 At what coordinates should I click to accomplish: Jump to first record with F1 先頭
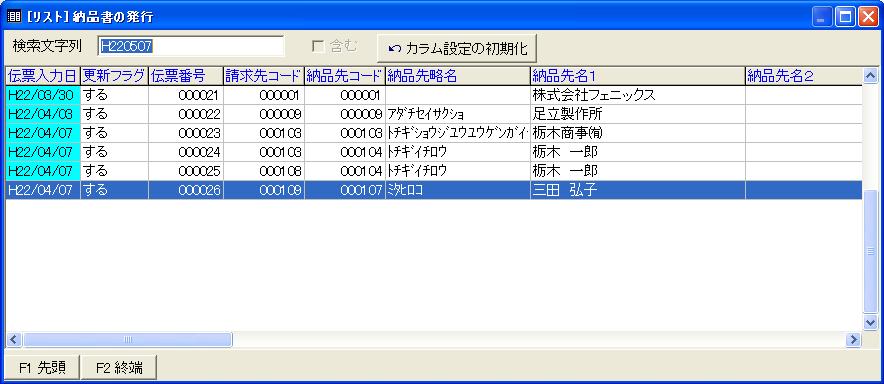[x=42, y=368]
